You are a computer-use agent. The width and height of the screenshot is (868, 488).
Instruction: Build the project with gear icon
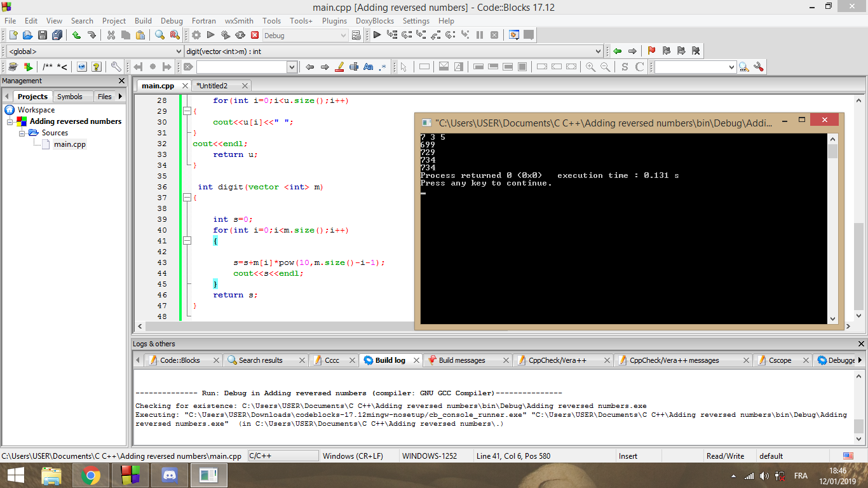[196, 36]
